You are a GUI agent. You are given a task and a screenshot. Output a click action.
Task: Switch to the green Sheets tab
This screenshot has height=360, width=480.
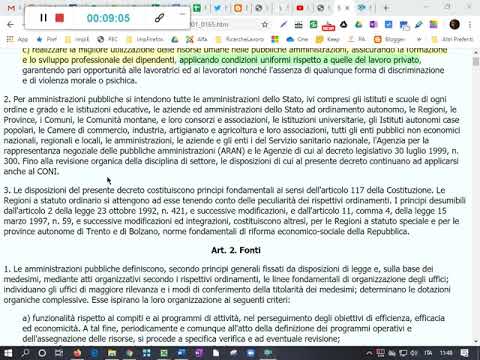coord(197,8)
